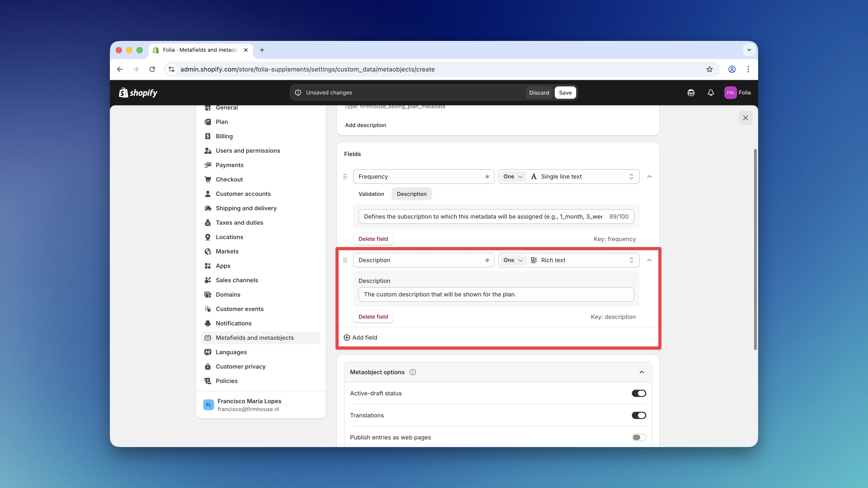The height and width of the screenshot is (488, 868).
Task: Reload the page with refresh icon
Action: 152,69
